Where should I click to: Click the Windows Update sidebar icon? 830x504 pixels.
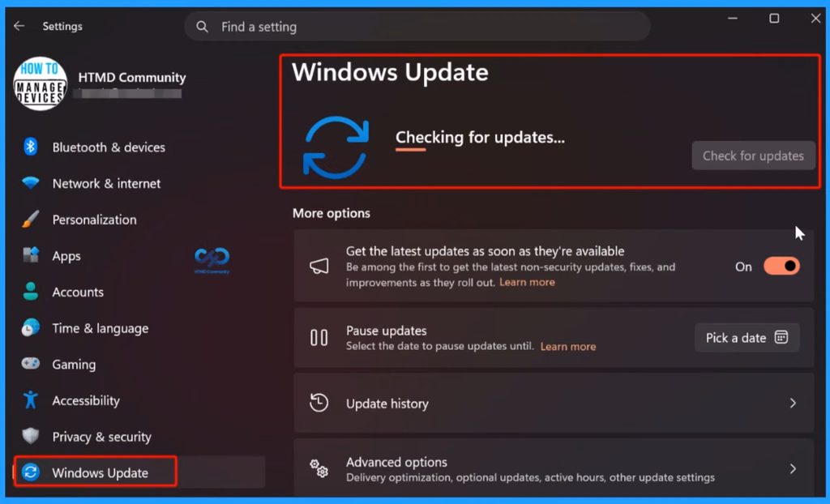coord(30,472)
